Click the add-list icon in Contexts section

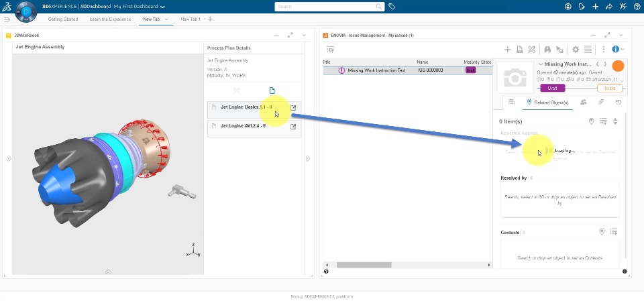(614, 231)
